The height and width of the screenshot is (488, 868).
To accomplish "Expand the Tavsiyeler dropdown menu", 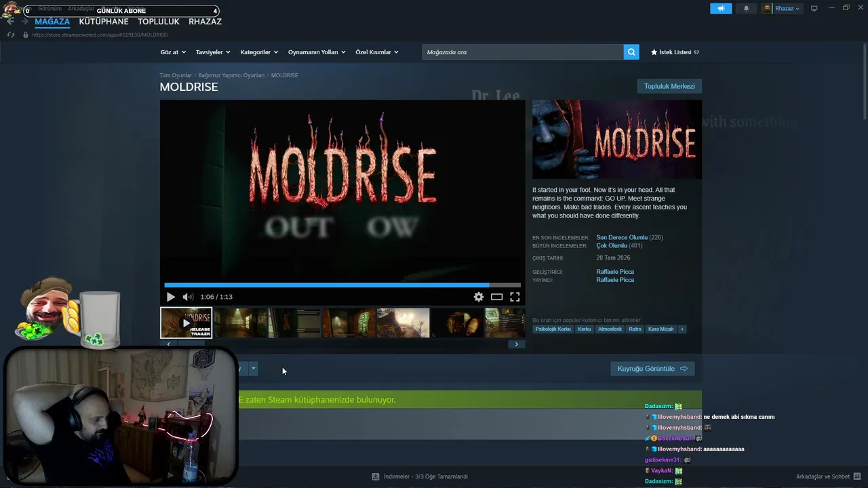I will 213,52.
